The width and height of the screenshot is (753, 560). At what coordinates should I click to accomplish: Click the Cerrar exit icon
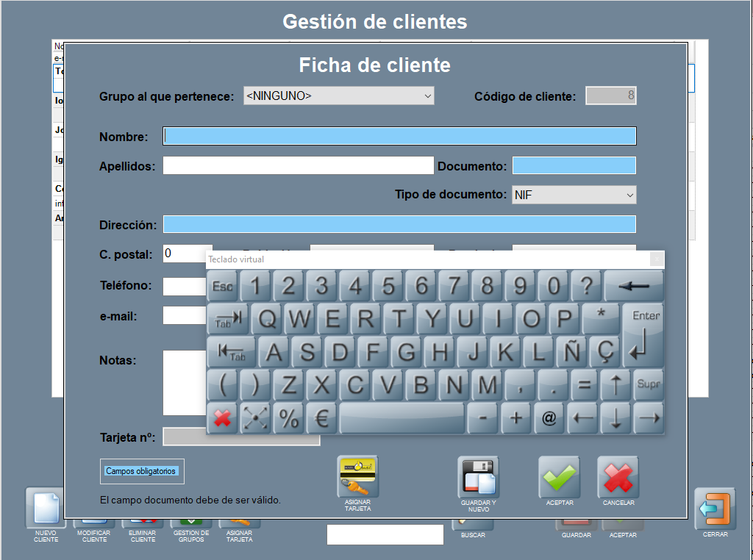pyautogui.click(x=715, y=509)
